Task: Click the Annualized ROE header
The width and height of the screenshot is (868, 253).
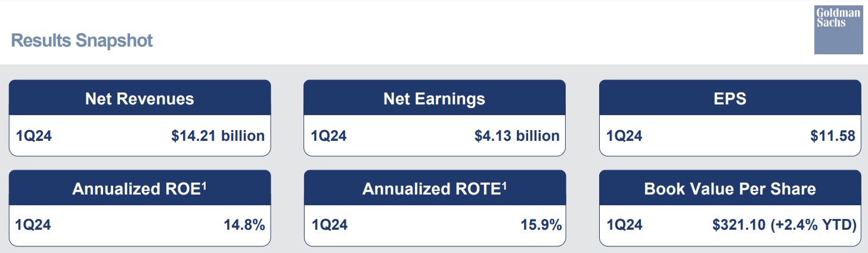Action: click(x=139, y=189)
